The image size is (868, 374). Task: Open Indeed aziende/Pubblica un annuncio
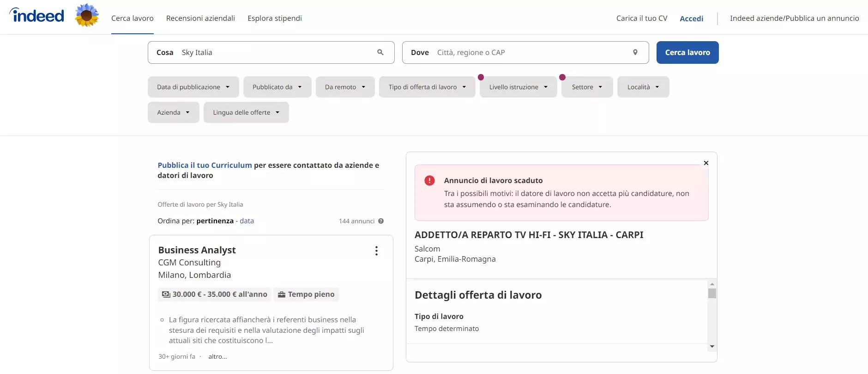[x=795, y=18]
